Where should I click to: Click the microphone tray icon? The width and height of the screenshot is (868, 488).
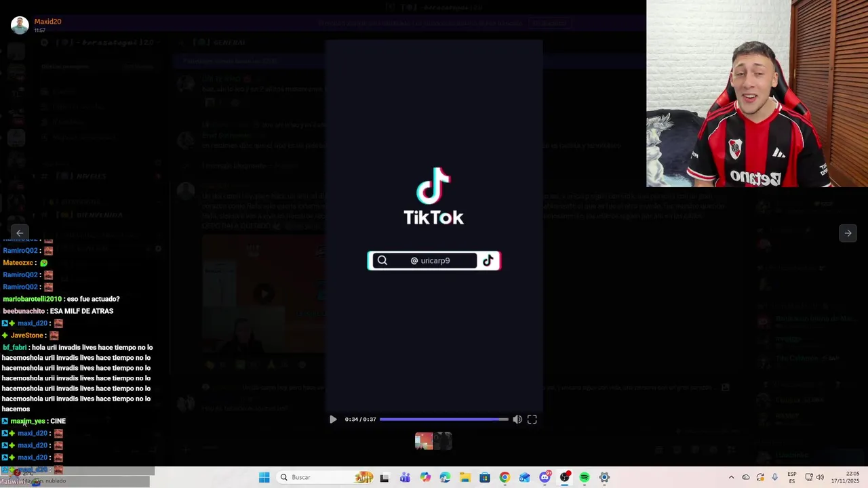[775, 477]
